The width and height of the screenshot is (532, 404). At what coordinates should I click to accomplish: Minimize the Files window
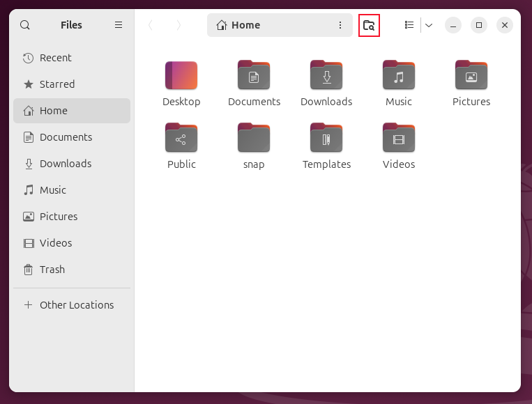[453, 25]
